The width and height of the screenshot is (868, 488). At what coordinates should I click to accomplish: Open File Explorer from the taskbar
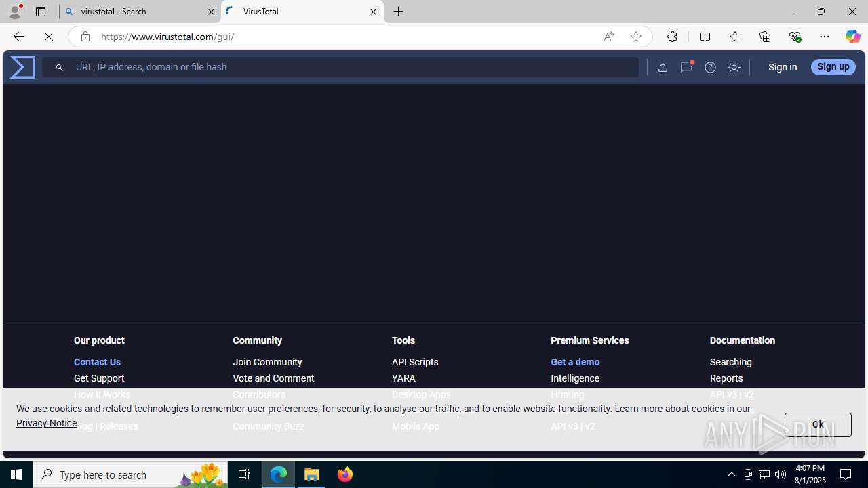(x=312, y=474)
